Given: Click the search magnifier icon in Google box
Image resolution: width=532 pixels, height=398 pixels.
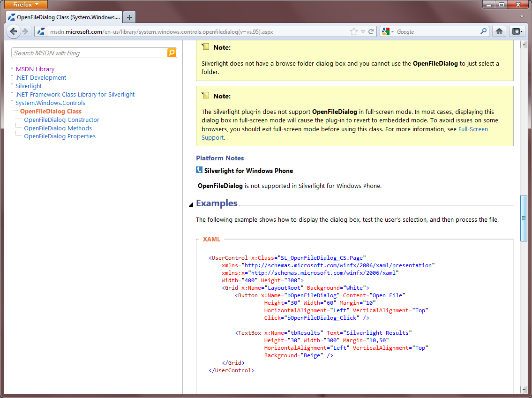Looking at the screenshot, I should click(483, 31).
